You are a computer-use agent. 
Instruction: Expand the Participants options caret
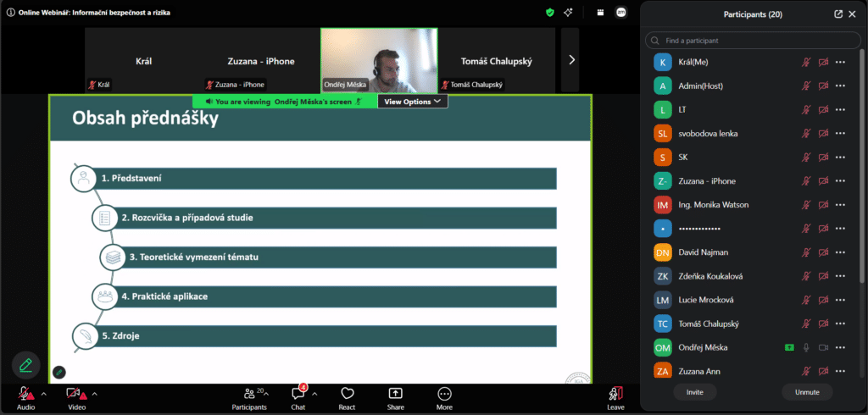266,394
